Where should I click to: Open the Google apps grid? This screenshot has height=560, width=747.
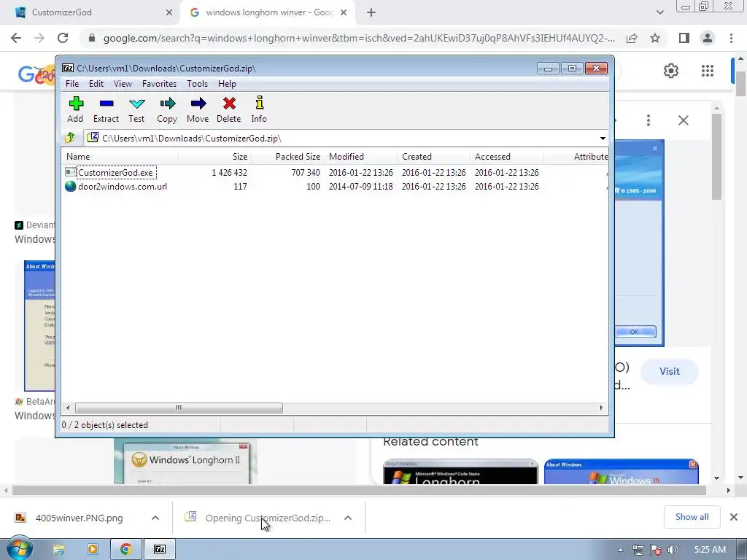tap(708, 71)
